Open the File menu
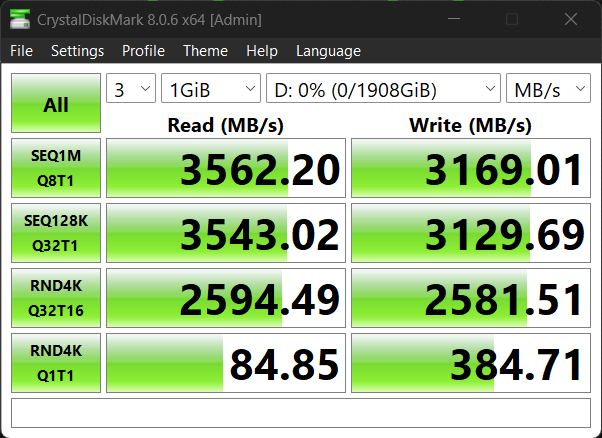 pos(22,51)
